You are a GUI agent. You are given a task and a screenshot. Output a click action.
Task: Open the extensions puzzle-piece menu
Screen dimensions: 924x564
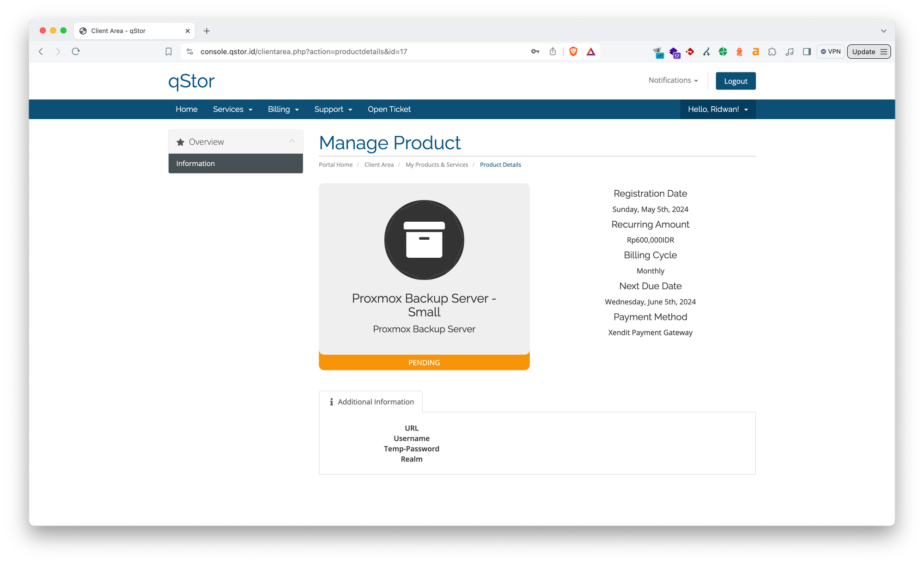click(772, 52)
